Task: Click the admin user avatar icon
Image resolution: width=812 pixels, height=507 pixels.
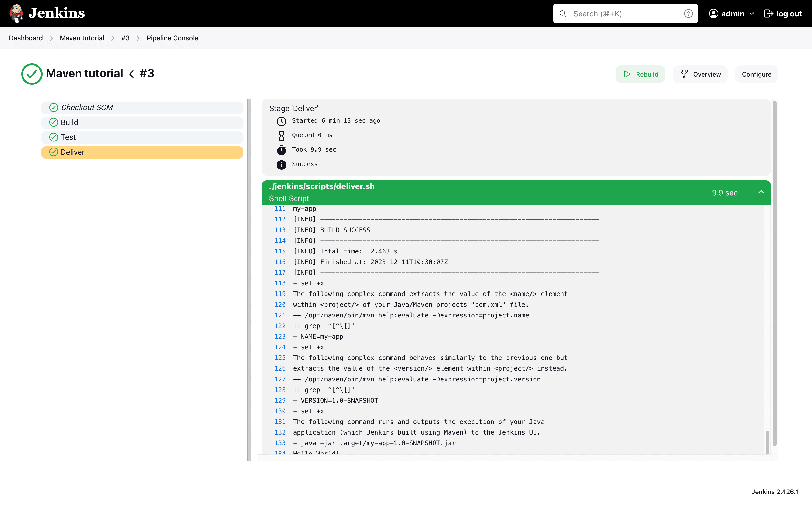Action: [713, 14]
